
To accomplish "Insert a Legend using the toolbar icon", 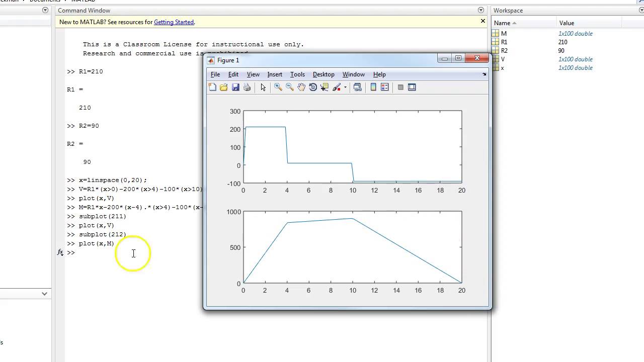I will (385, 87).
